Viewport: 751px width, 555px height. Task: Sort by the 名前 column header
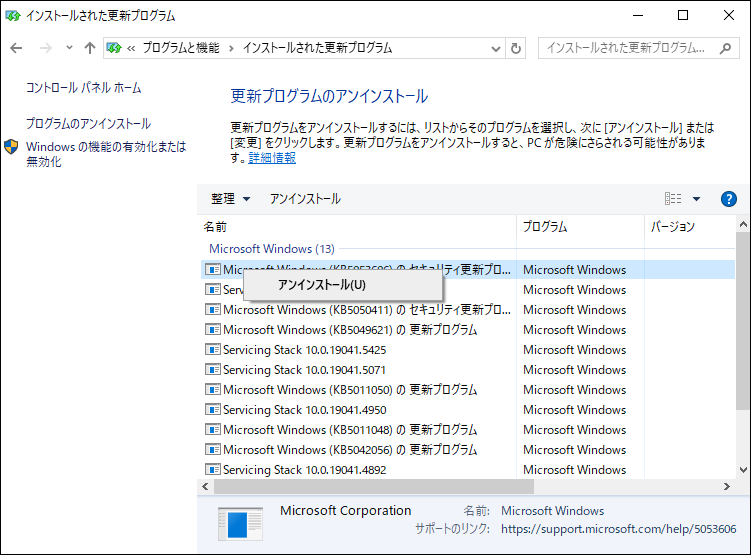(x=357, y=227)
